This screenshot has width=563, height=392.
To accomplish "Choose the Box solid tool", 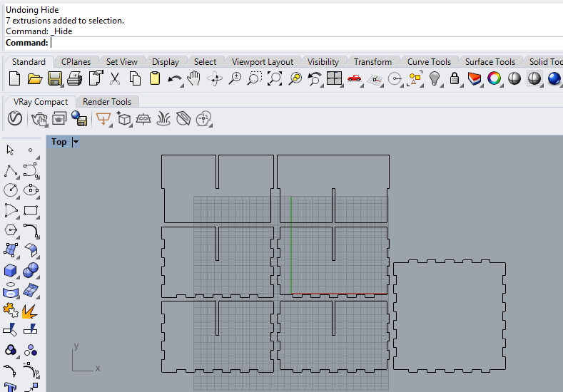I will coord(11,270).
